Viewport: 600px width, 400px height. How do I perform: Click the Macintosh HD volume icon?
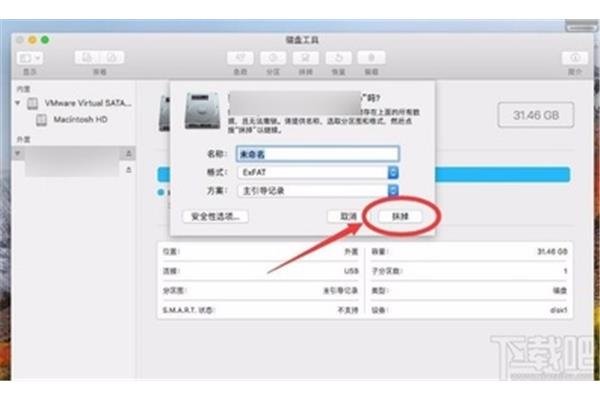(x=41, y=120)
